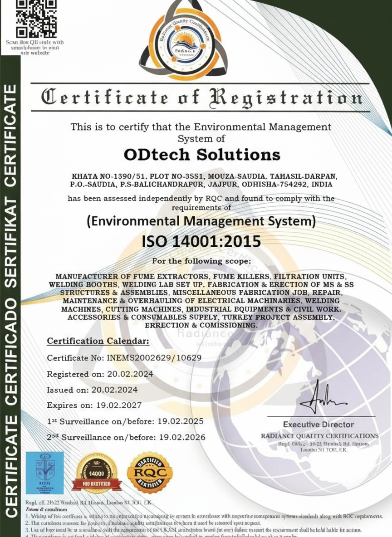The height and width of the screenshot is (537, 392).
Task: Click the Registered on 20.02.2024 line
Action: [100, 374]
